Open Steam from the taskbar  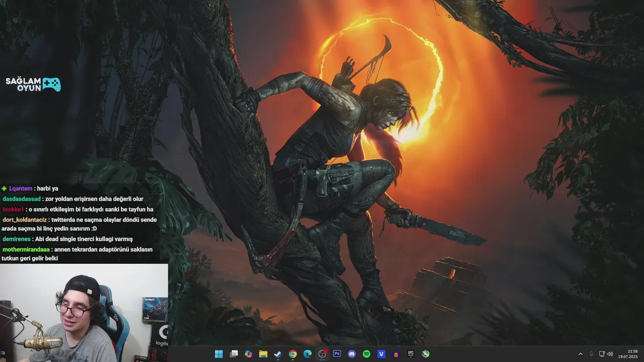[x=278, y=354]
